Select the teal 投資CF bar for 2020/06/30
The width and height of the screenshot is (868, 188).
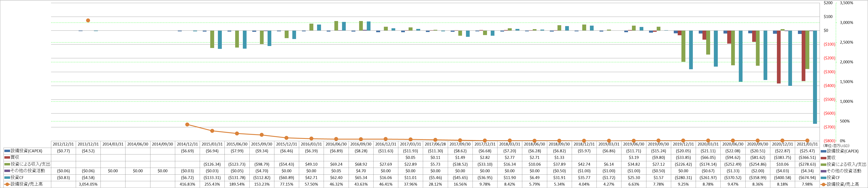(x=741, y=56)
